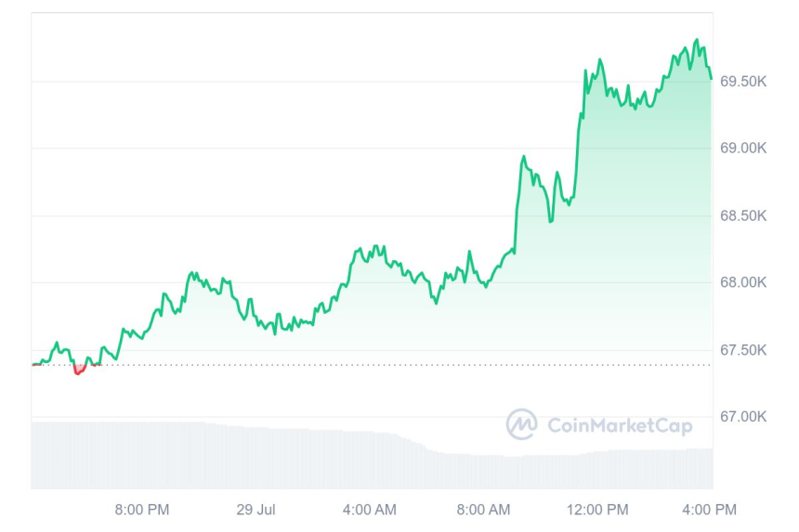This screenshot has width=799, height=532.
Task: Click the CoinMarketCap logo icon
Action: (521, 425)
